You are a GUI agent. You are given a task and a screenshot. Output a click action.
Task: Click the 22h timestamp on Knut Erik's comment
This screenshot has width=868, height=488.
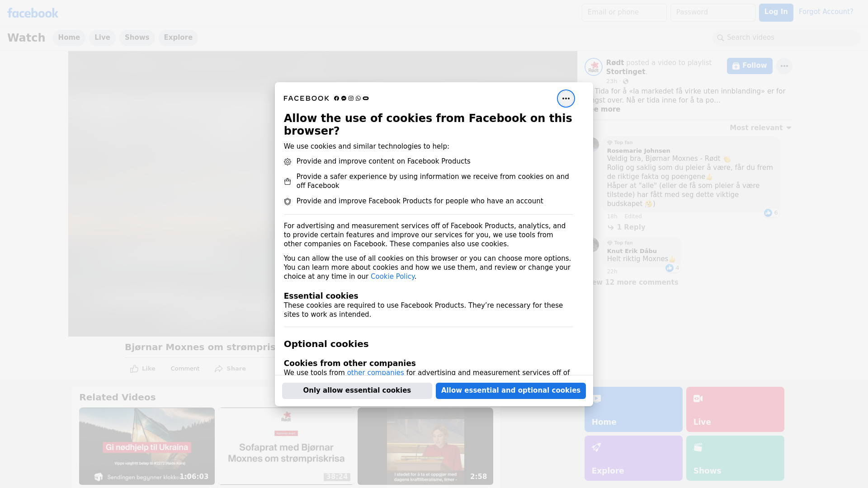pyautogui.click(x=612, y=272)
